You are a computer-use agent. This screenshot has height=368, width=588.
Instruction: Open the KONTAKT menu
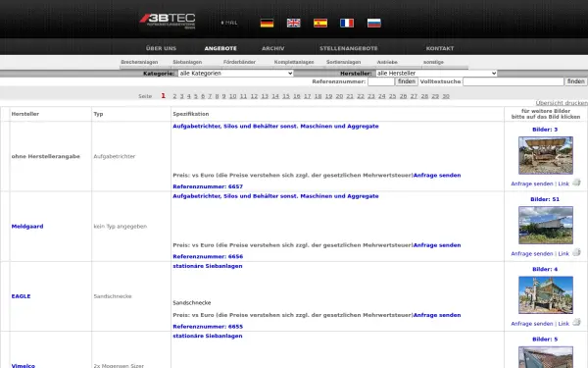click(x=440, y=48)
